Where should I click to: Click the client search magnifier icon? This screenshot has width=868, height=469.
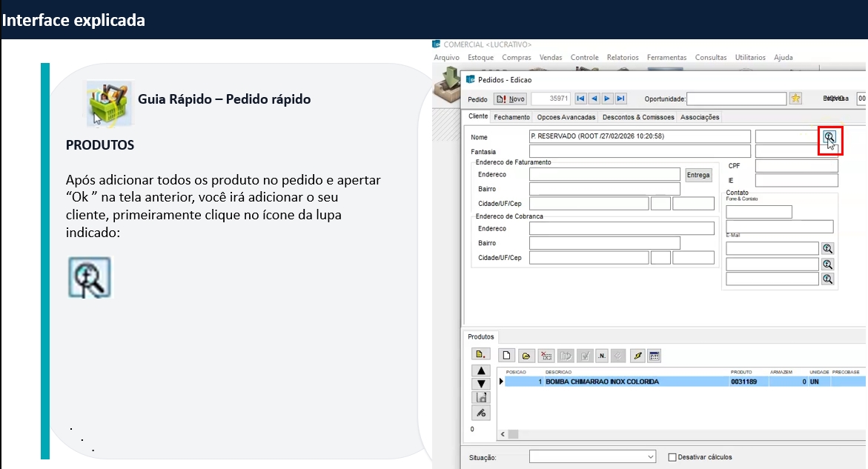coord(829,137)
